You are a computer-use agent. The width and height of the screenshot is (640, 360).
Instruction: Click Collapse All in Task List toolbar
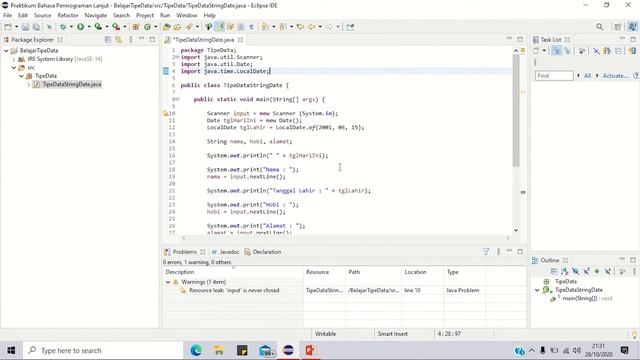(x=619, y=51)
